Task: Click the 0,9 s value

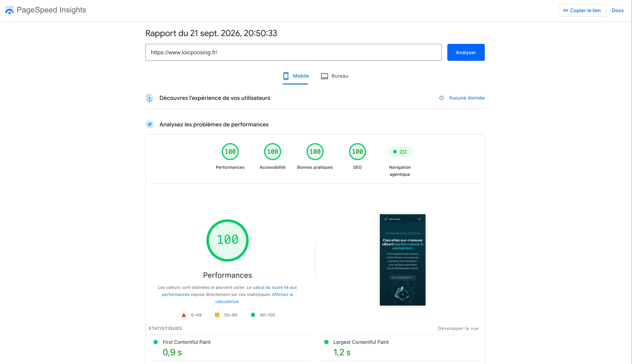Action: coord(172,352)
